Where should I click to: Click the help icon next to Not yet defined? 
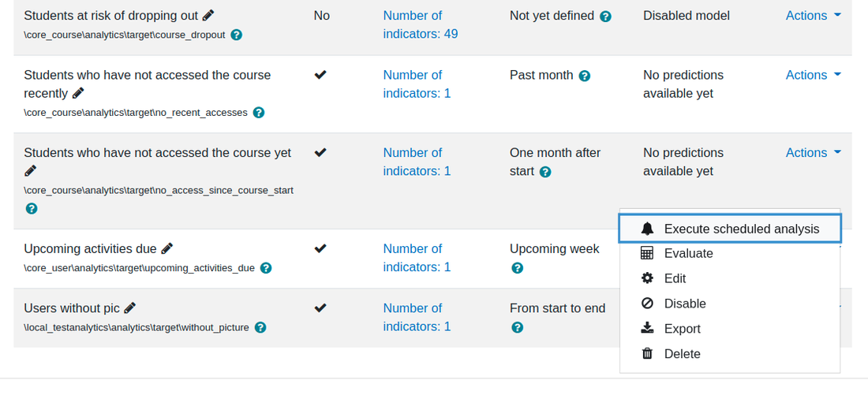tap(605, 17)
